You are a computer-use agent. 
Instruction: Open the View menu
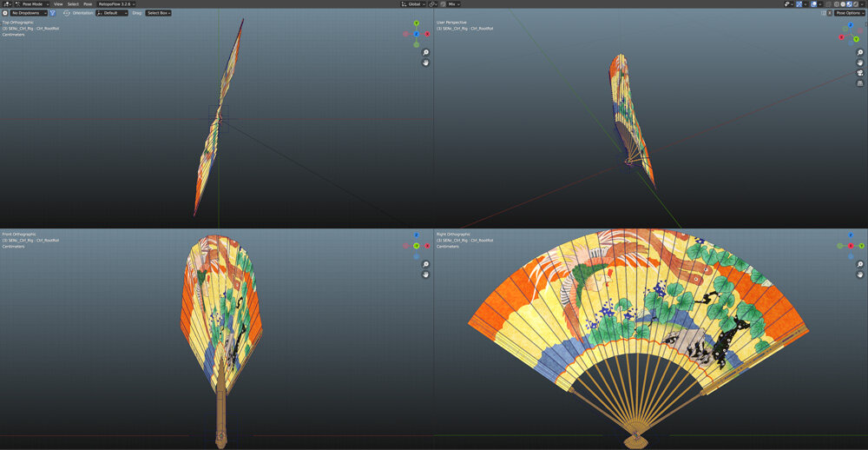click(x=58, y=3)
